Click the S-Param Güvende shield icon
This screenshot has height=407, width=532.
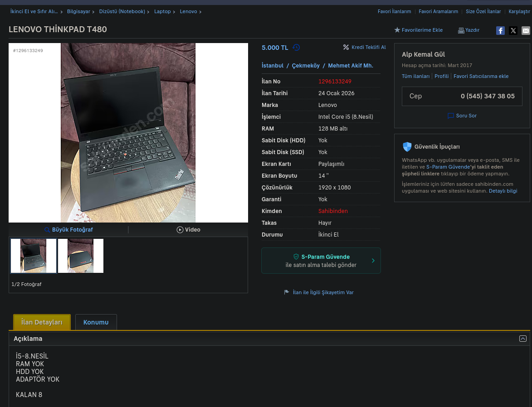pos(296,257)
